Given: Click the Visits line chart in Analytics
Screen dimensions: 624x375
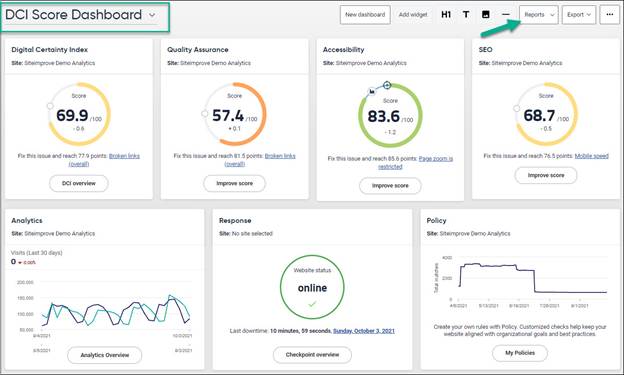Looking at the screenshot, I should tap(115, 309).
